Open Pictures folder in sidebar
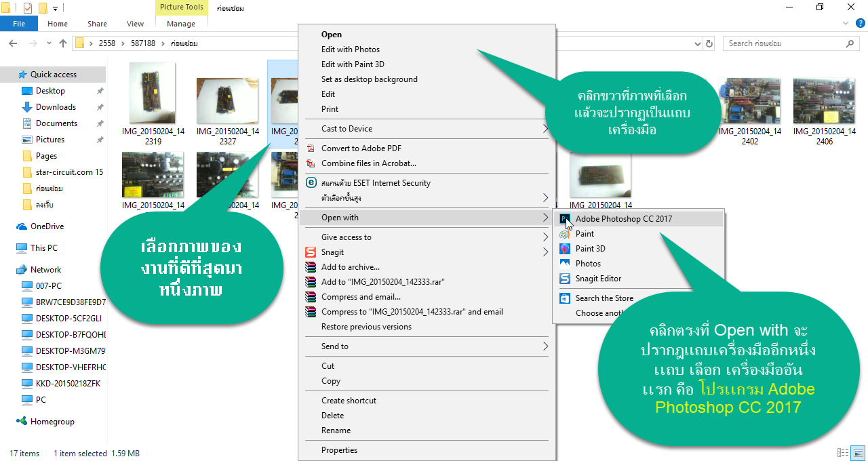 pos(50,140)
